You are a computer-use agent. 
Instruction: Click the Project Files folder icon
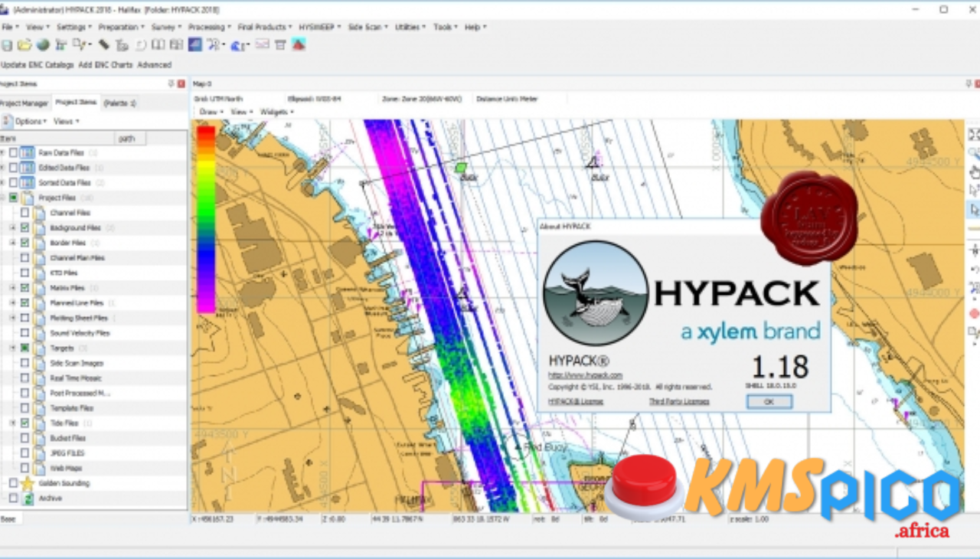click(28, 198)
